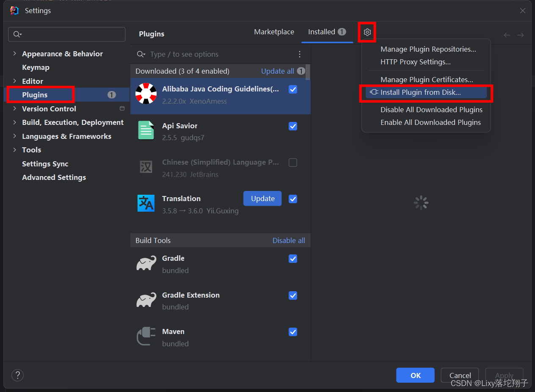Image resolution: width=535 pixels, height=392 pixels.
Task: Select Keymap in settings tree
Action: (x=36, y=67)
